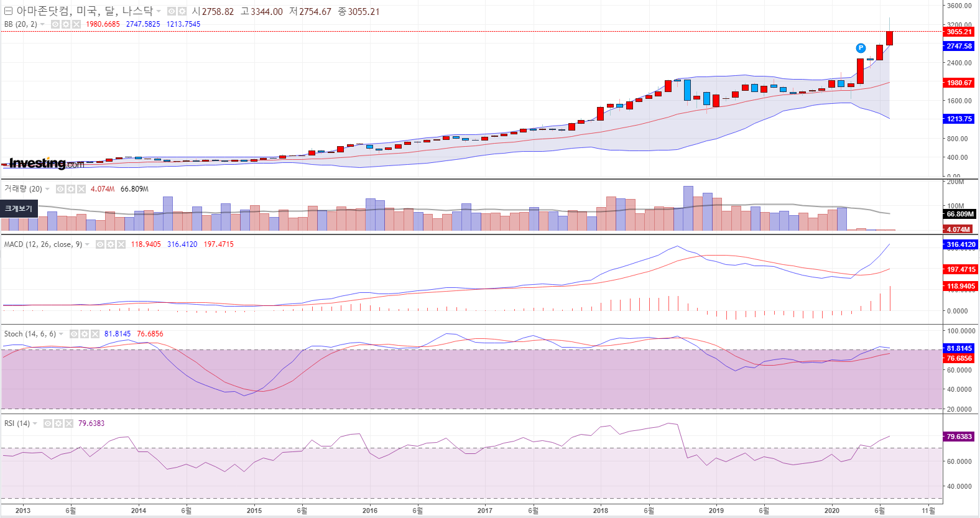Hide the Bollinger Bands indicator with eye icon
Viewport: 980px width, 518px height.
pos(55,24)
